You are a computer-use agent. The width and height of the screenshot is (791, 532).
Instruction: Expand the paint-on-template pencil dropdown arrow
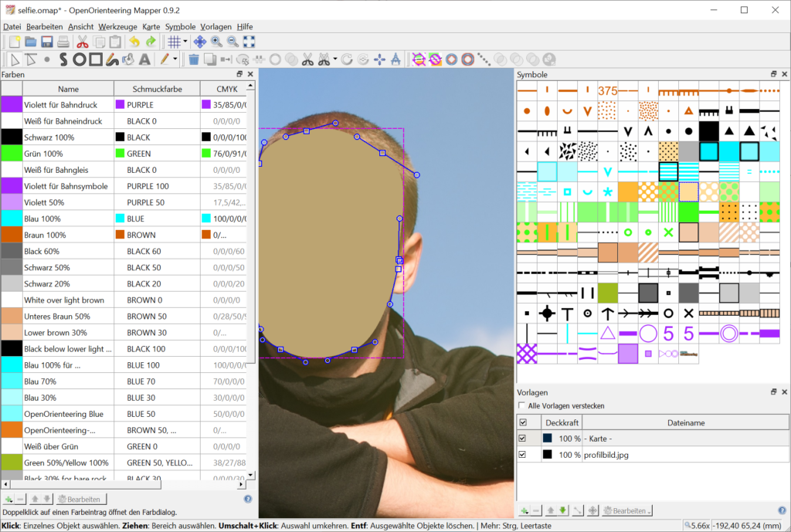click(x=176, y=59)
